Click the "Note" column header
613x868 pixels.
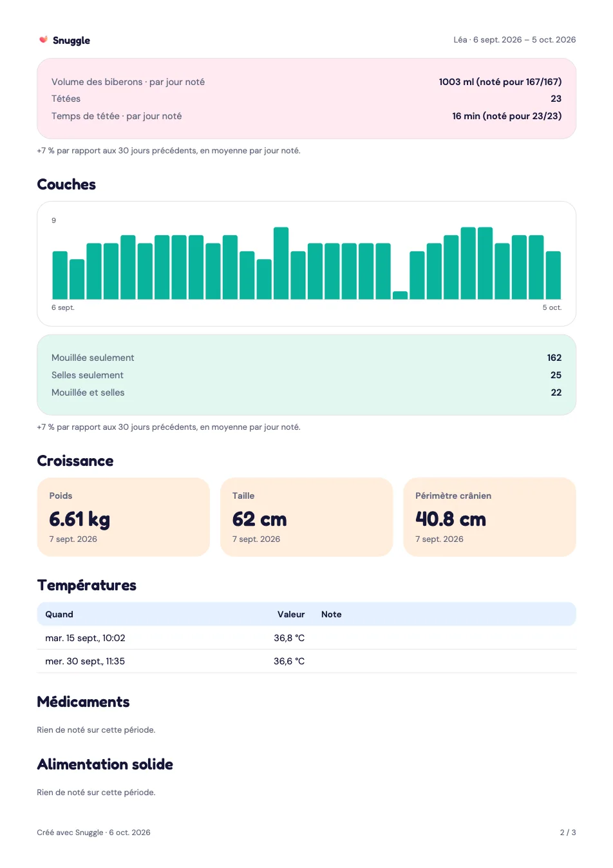click(332, 614)
